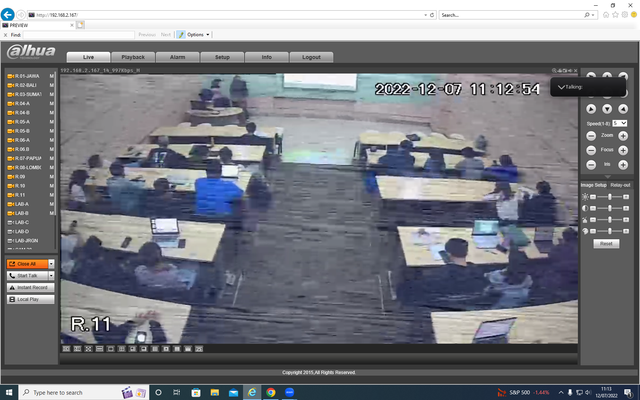Viewport: 640px width, 400px height.
Task: Click the last layout icon in bottom toolbar
Action: click(199, 349)
